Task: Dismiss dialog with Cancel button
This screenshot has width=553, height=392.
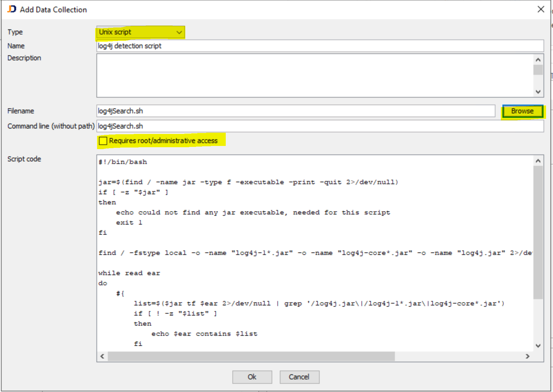Action: pos(299,377)
